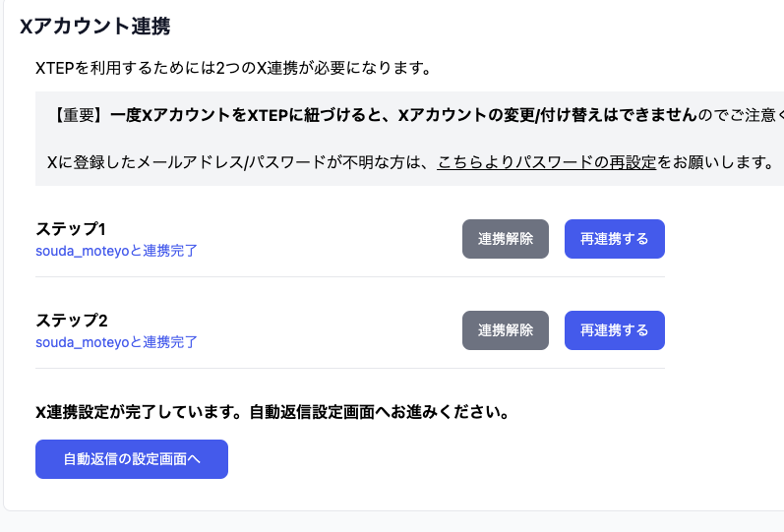Click the Xアカウント連携 heading
This screenshot has width=784, height=532.
tap(94, 27)
